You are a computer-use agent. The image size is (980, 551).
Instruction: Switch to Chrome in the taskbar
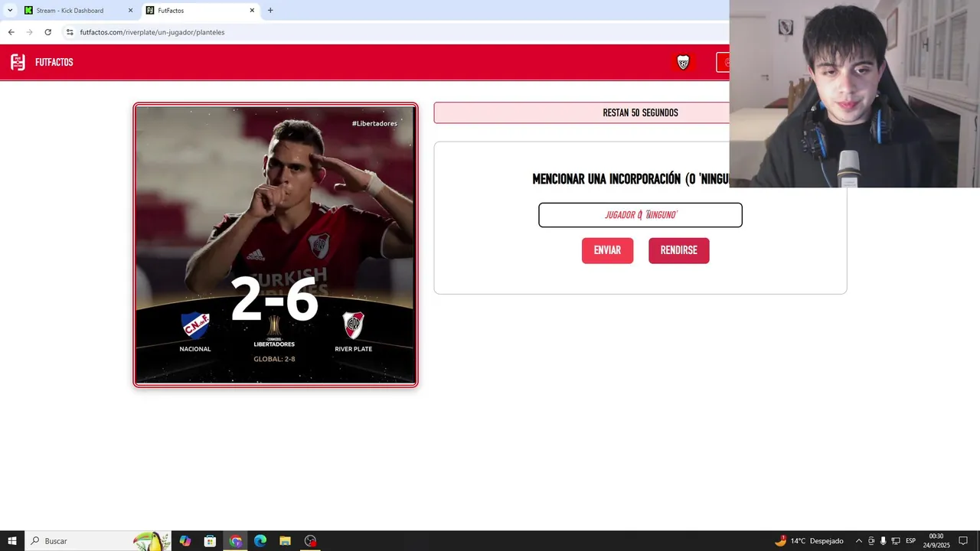tap(235, 541)
